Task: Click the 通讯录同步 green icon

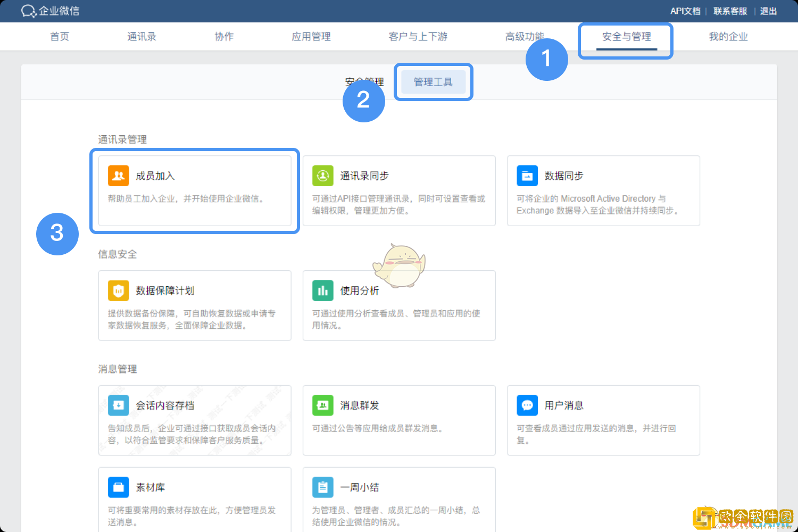Action: point(323,176)
